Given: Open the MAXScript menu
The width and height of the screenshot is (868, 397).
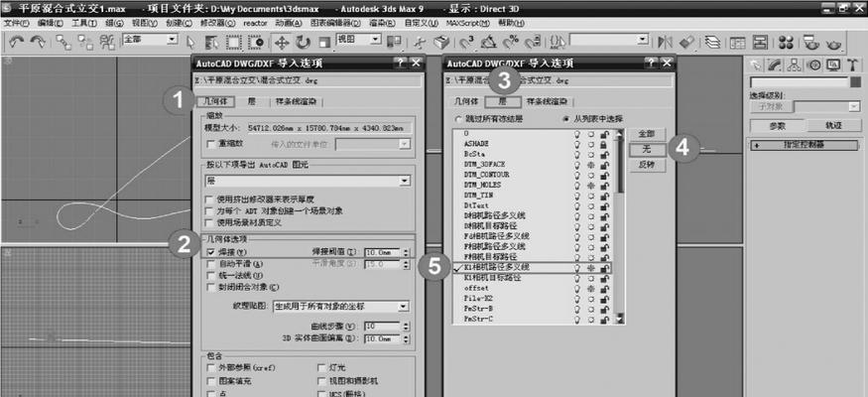Looking at the screenshot, I should (468, 24).
